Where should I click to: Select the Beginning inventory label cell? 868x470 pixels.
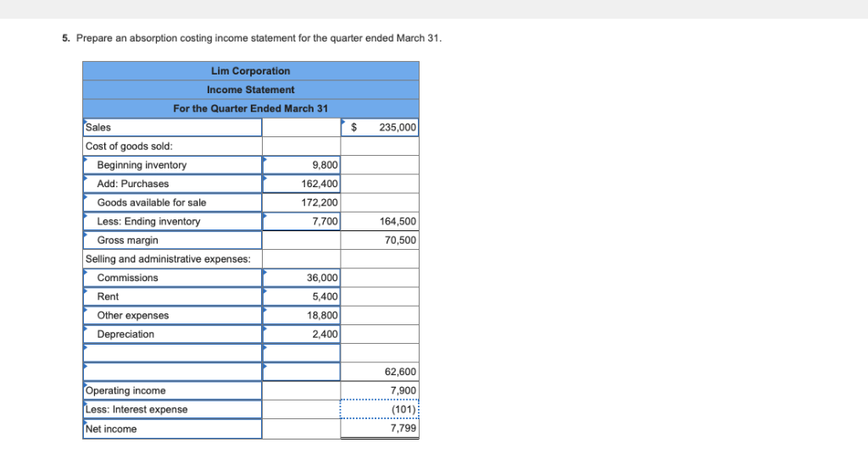(x=173, y=165)
